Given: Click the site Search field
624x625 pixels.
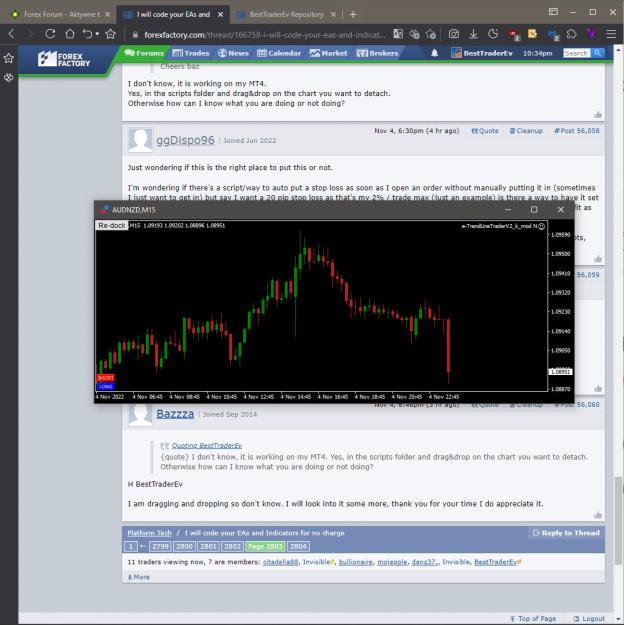Looking at the screenshot, I should click(576, 53).
